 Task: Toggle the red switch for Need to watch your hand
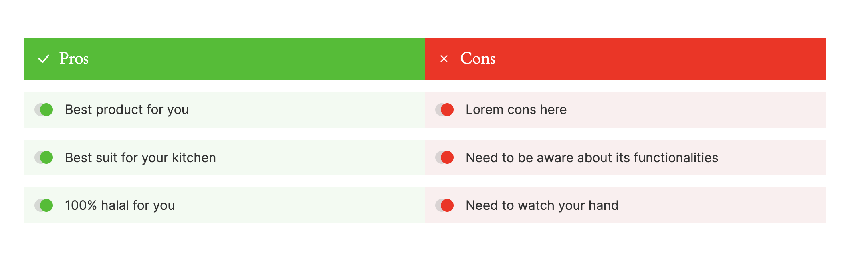pyautogui.click(x=444, y=205)
